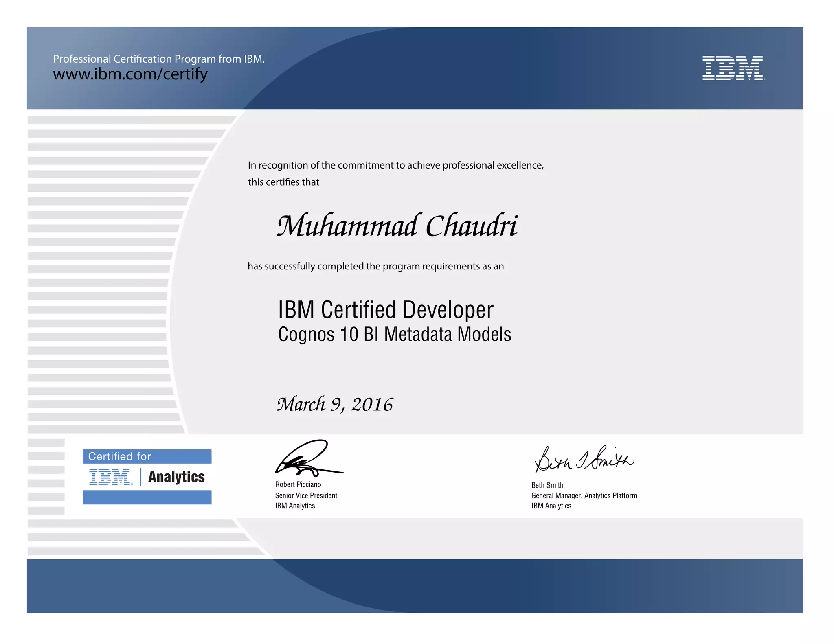This screenshot has height=644, width=834.
Task: Click the IBM logo in header
Action: (x=733, y=68)
